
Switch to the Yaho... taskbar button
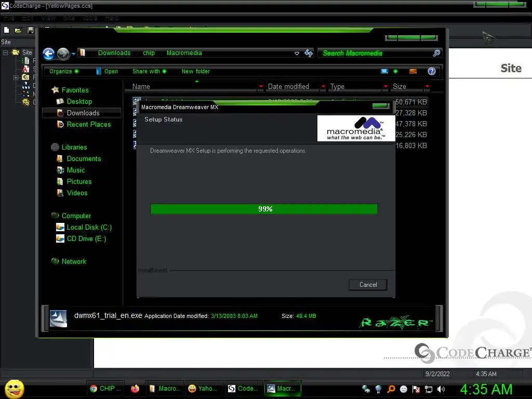coord(203,389)
